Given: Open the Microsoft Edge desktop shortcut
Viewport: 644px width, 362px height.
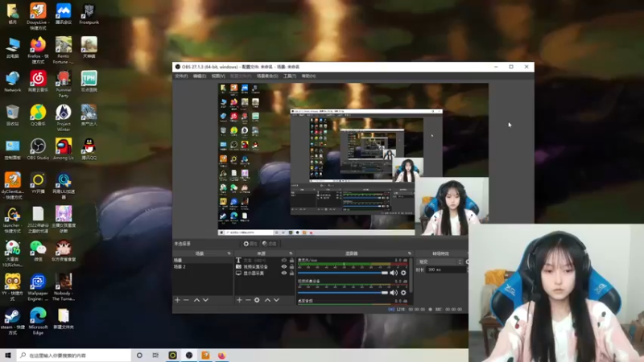Looking at the screenshot, I should [x=38, y=321].
